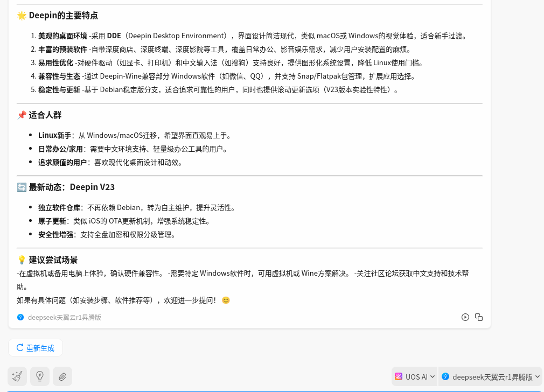Click the heading "Deepin的主要特点"
Screen dimensions: 544x392
click(64, 15)
